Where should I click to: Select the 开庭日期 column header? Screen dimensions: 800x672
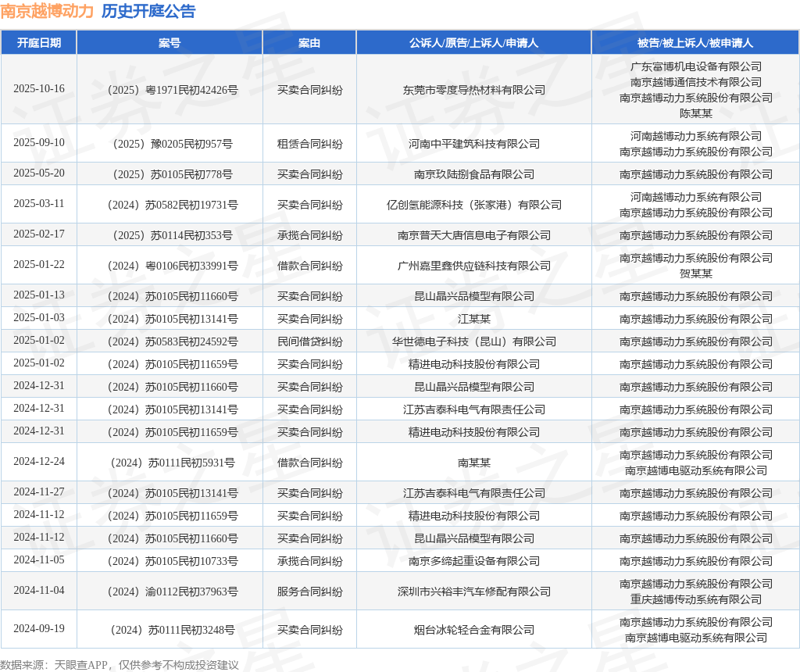39,43
